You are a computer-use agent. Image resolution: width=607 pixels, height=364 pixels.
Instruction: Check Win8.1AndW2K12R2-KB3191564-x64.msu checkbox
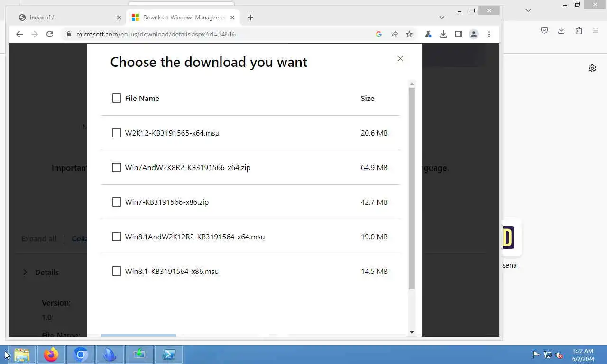pyautogui.click(x=117, y=237)
